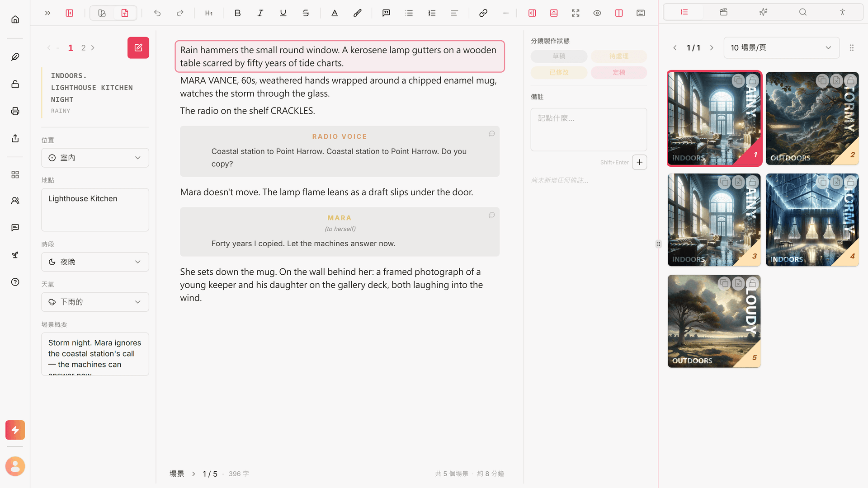
Task: Apply strikethrough formatting
Action: pyautogui.click(x=306, y=13)
